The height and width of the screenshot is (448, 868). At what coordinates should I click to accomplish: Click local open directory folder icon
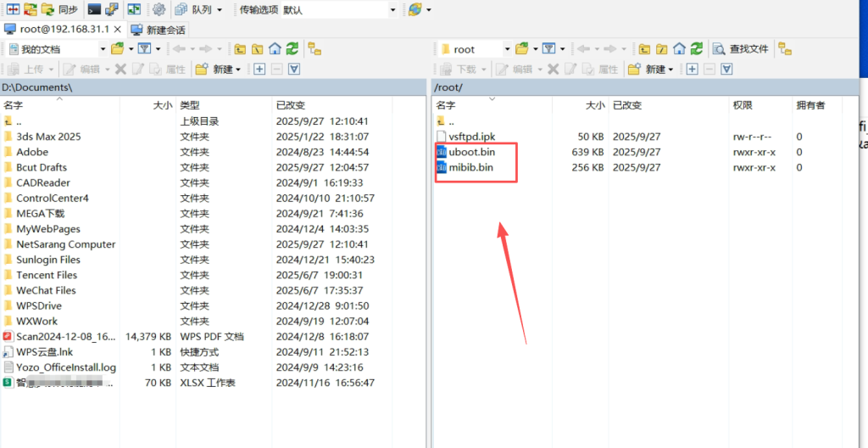click(x=117, y=49)
